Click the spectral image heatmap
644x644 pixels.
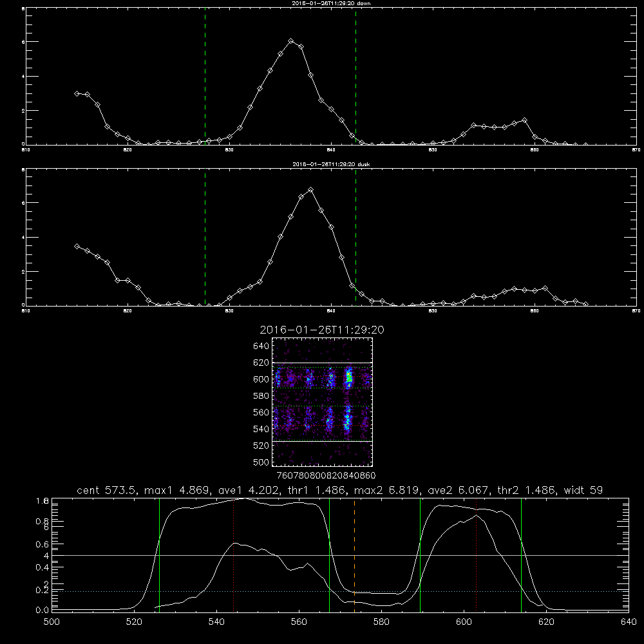click(x=322, y=402)
